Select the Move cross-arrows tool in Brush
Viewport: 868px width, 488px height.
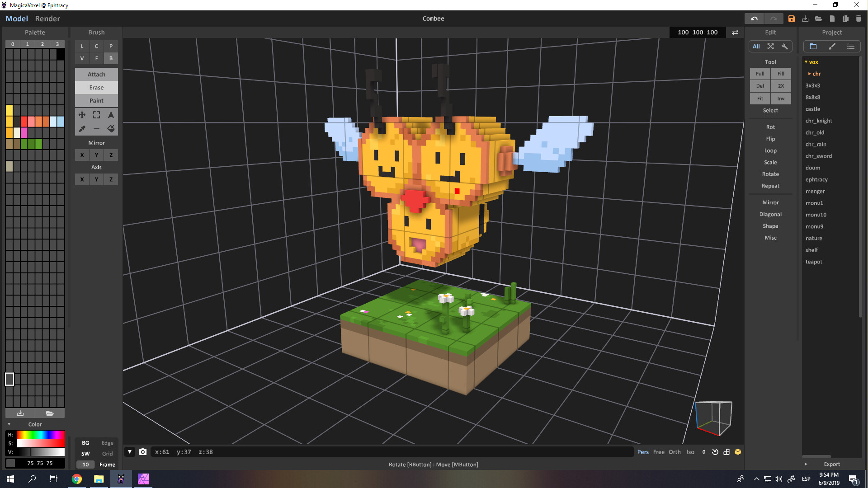coord(82,115)
